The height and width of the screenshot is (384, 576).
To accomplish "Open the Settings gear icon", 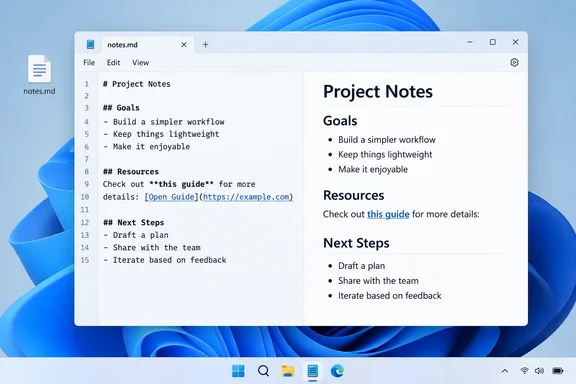I will click(x=514, y=62).
